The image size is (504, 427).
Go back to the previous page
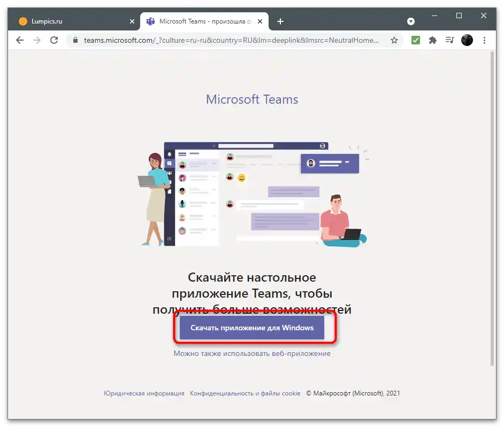click(20, 40)
